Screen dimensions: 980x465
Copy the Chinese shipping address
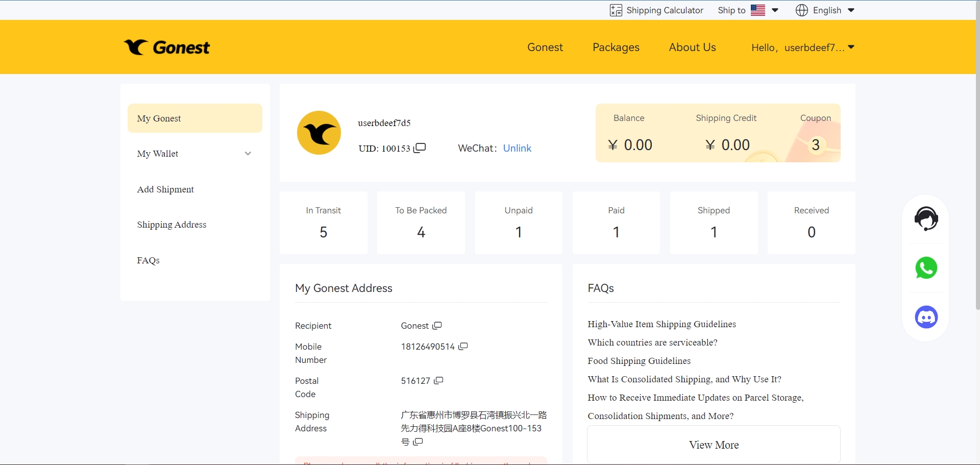[418, 442]
